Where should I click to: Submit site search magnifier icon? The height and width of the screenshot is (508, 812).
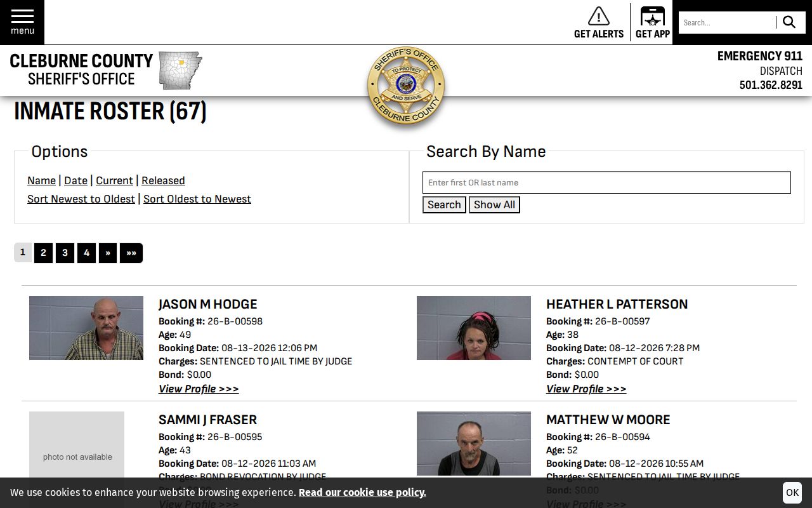pos(789,22)
